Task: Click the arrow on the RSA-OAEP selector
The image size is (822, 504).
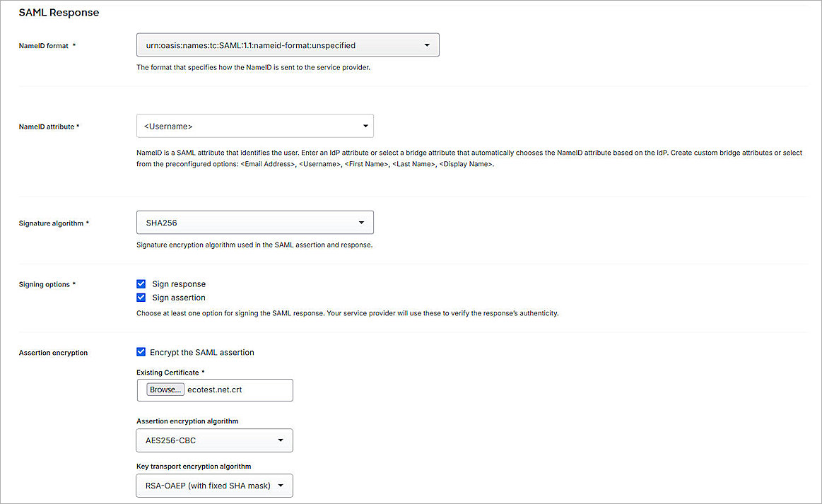Action: tap(282, 486)
